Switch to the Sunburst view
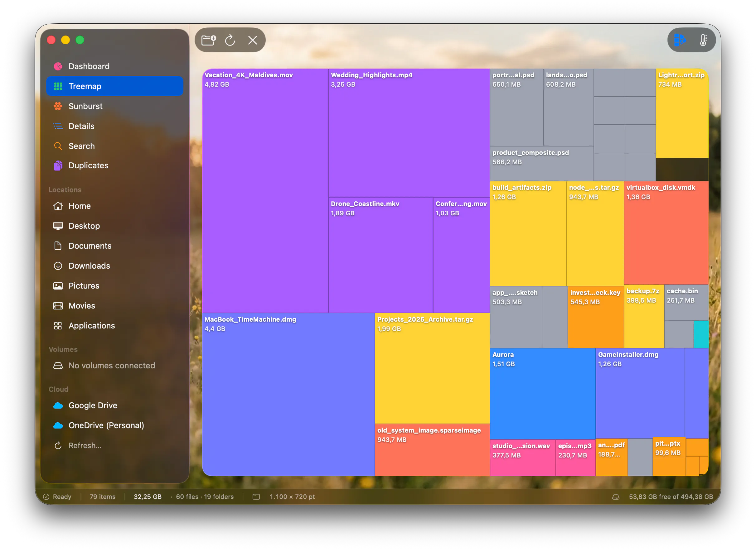This screenshot has width=756, height=551. point(114,106)
